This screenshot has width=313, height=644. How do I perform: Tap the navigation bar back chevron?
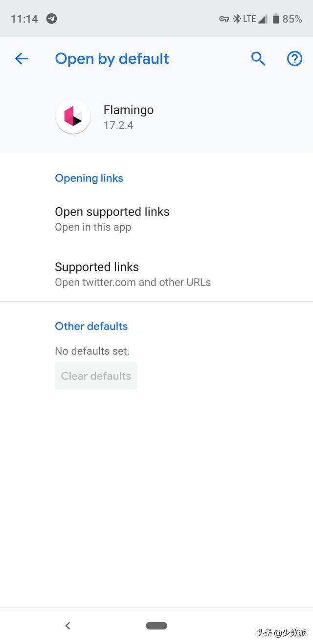68,625
